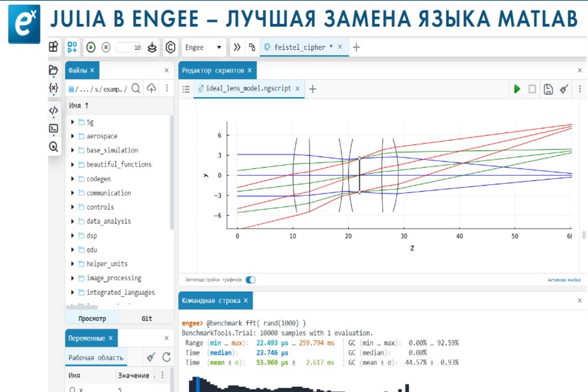Click the file path breadcrumb /.../s/examp.../
The height and width of the screenshot is (392, 588).
(98, 89)
